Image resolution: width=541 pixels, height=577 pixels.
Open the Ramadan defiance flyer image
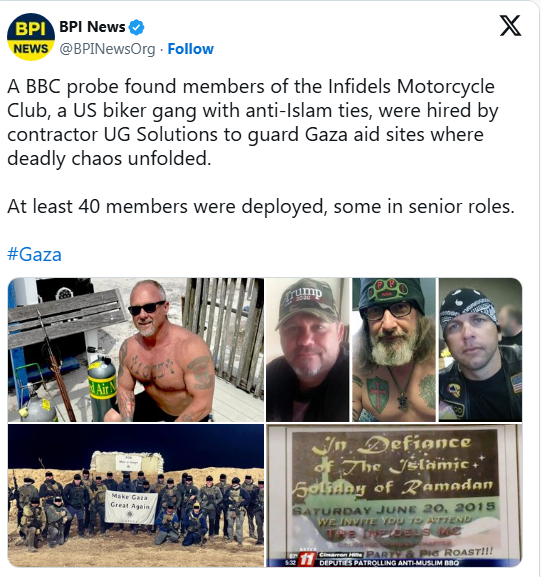pos(394,495)
